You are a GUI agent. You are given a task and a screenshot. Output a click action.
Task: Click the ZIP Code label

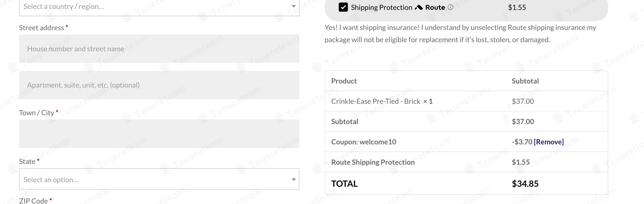tap(33, 201)
